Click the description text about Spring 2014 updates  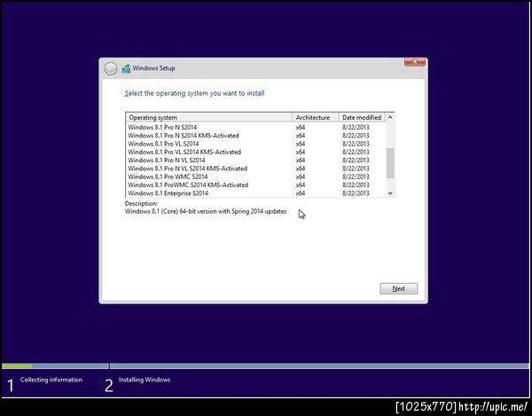(206, 211)
